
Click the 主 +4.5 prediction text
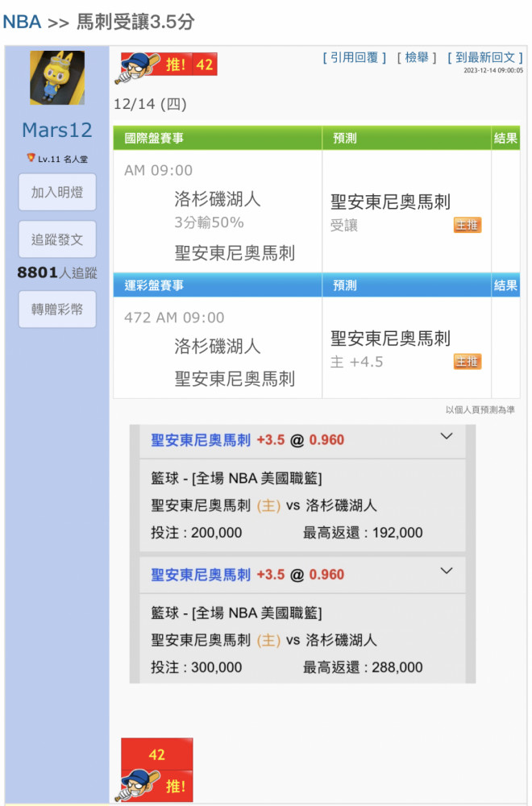(x=356, y=362)
